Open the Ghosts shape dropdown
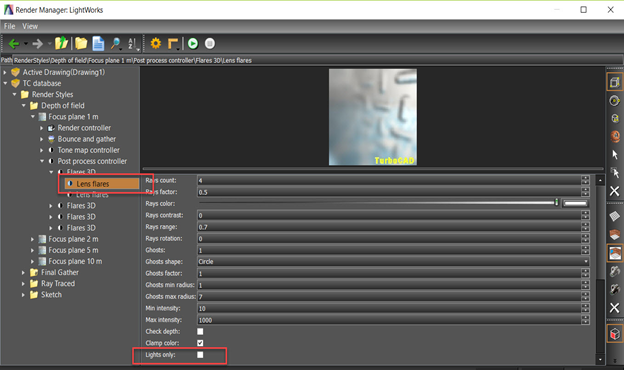Viewport: 624px width, 370px height. 393,261
